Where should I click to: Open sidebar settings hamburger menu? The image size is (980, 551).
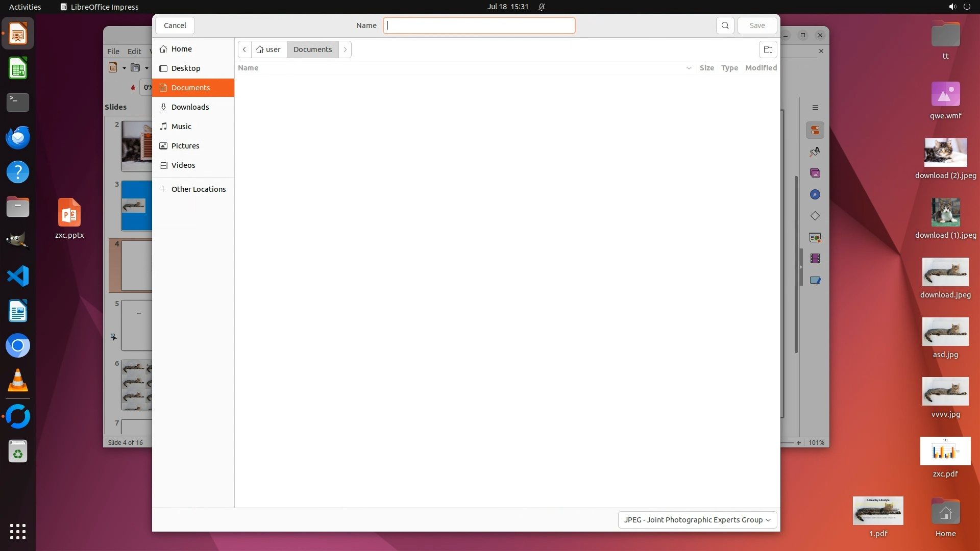coord(815,108)
